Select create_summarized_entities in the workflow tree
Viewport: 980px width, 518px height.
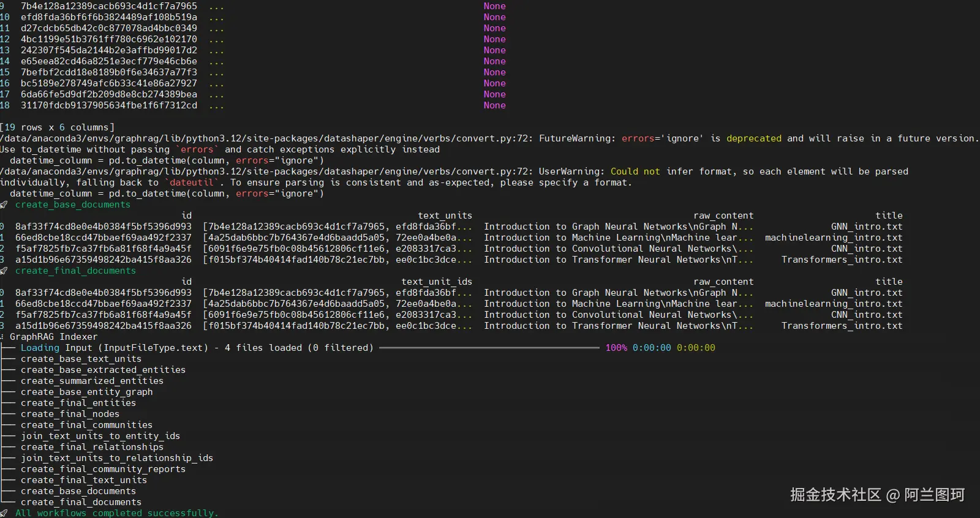tap(92, 381)
